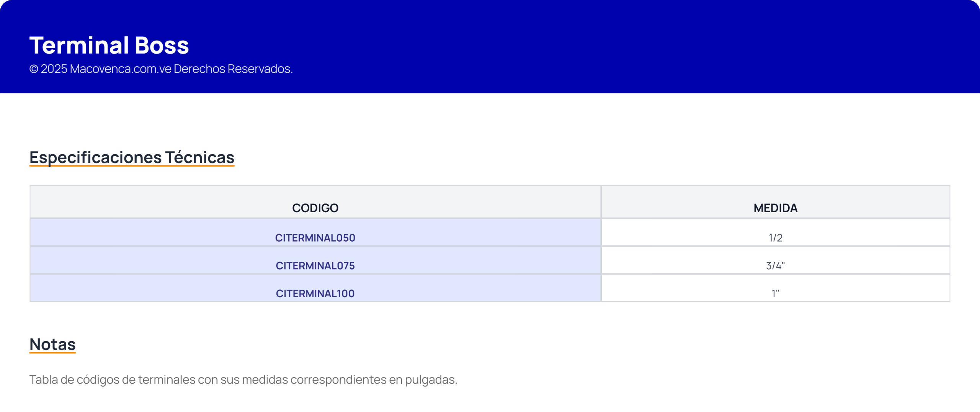
Task: Click the "Derechos Reservados" text
Action: tap(233, 69)
